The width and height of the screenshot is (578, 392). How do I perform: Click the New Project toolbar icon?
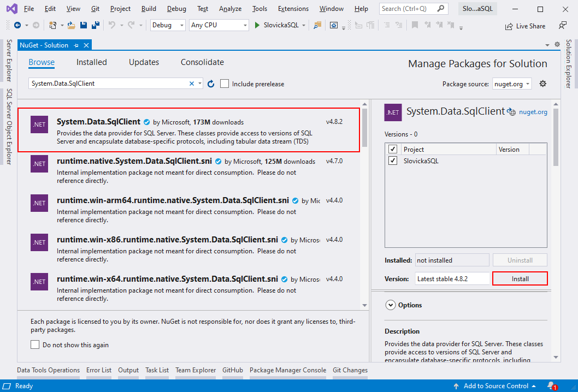click(x=52, y=26)
